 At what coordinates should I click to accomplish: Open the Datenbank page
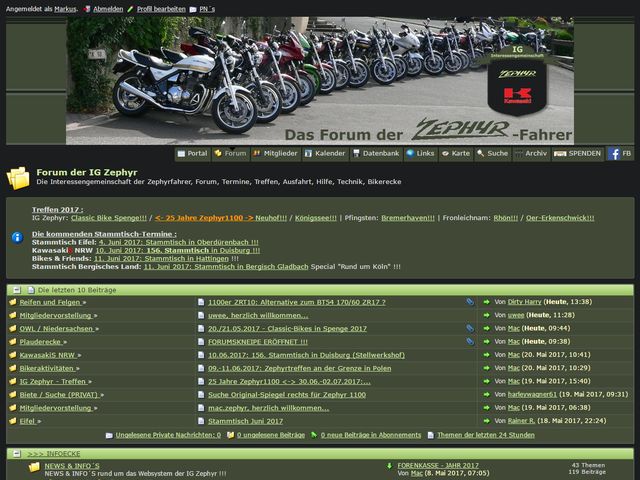pos(376,153)
